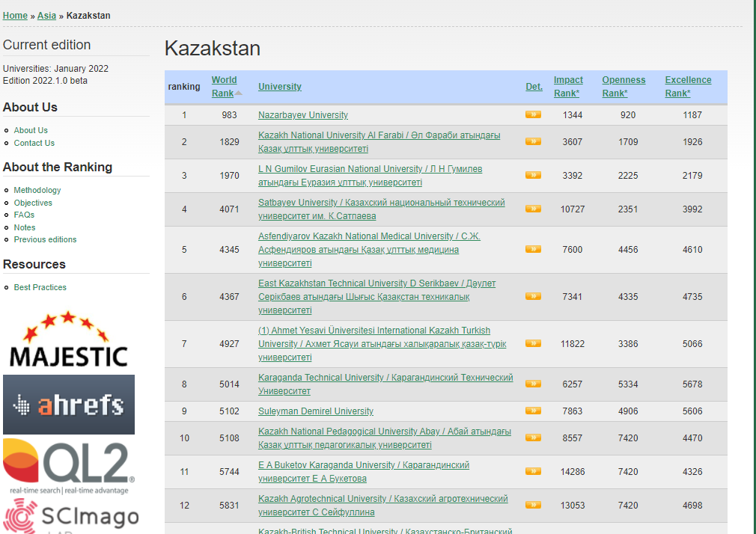Click the SCImago logo
Image resolution: width=756 pixels, height=534 pixels.
click(x=72, y=516)
